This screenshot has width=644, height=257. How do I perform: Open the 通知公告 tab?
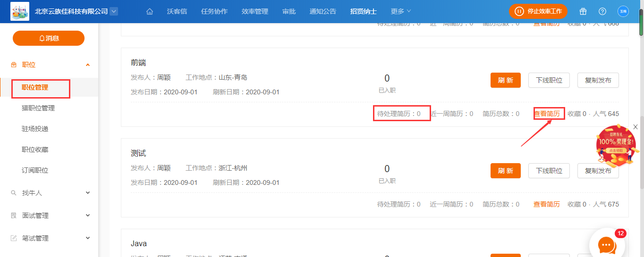(x=323, y=11)
